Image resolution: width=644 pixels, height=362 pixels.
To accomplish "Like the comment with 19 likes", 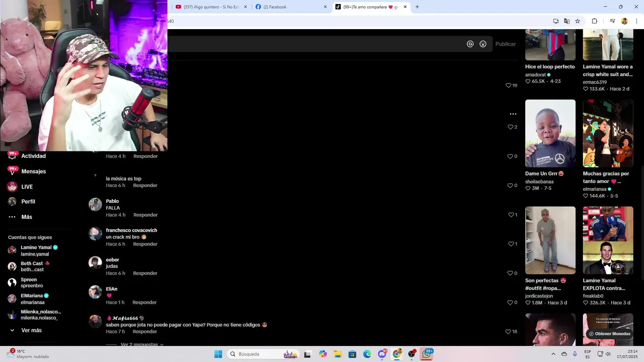I will point(508,85).
